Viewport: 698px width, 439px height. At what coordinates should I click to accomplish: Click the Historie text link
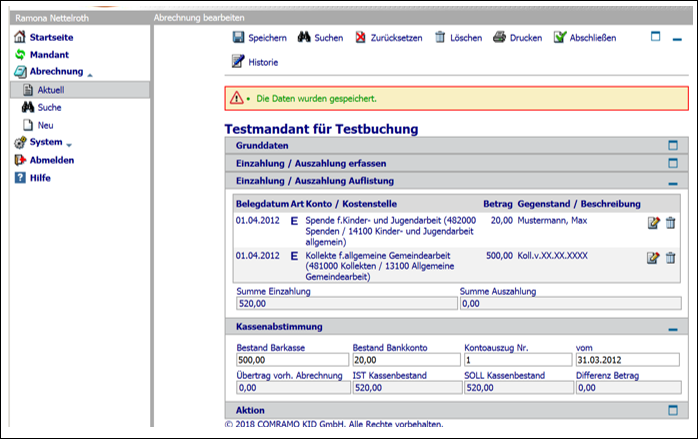point(263,62)
